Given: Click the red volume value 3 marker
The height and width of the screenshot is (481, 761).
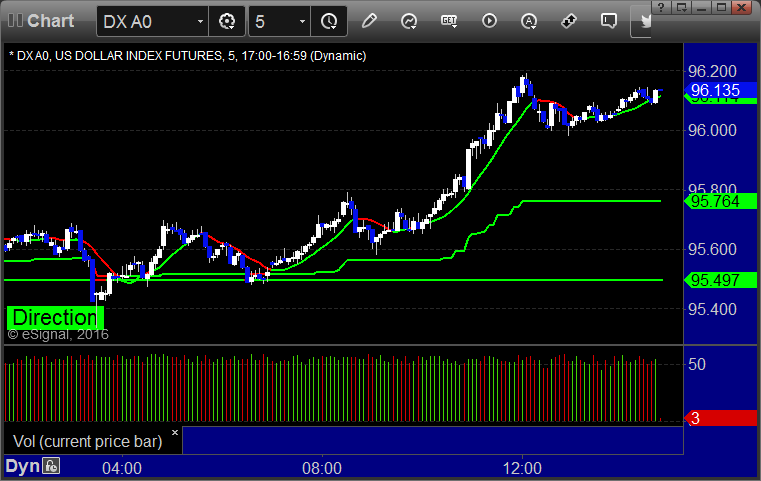Looking at the screenshot, I should [x=720, y=418].
